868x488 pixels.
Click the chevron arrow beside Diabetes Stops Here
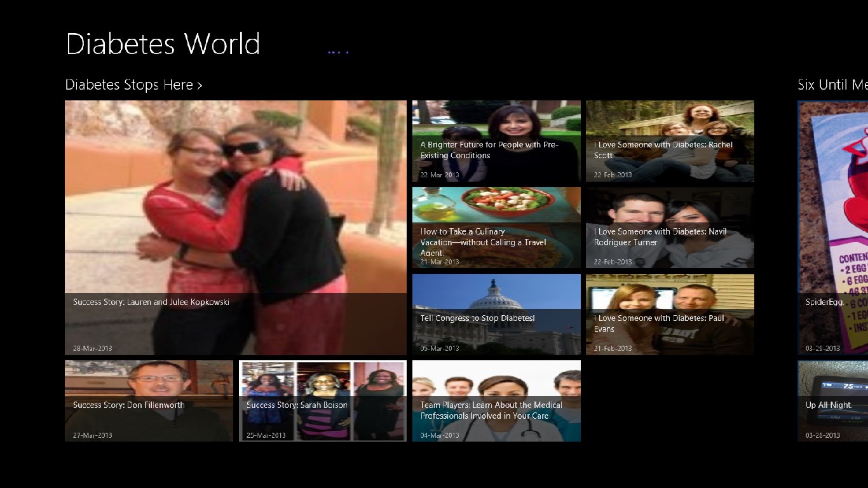(200, 86)
